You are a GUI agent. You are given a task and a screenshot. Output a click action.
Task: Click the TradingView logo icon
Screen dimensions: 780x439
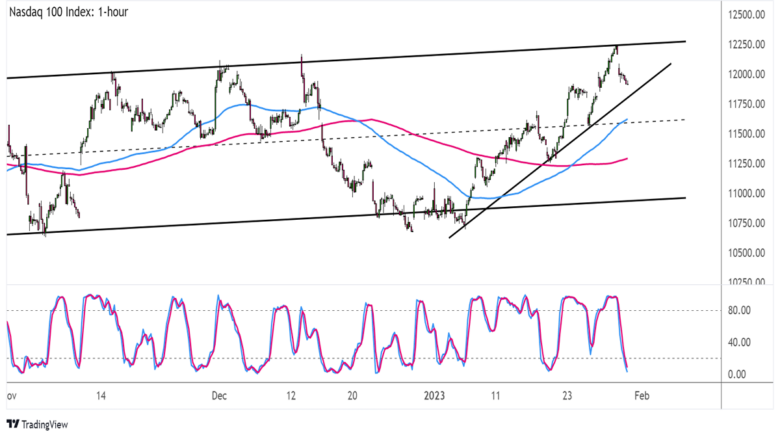[x=13, y=424]
